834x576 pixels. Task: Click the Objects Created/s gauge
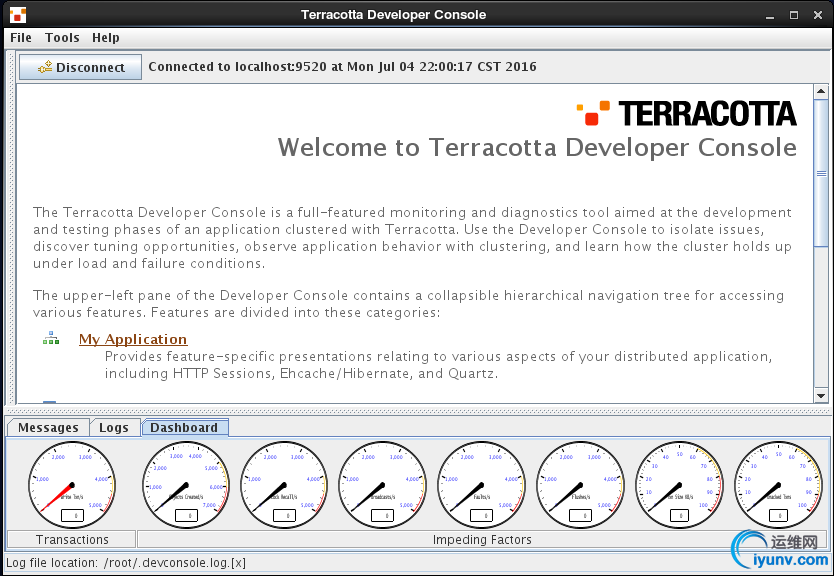coord(186,485)
